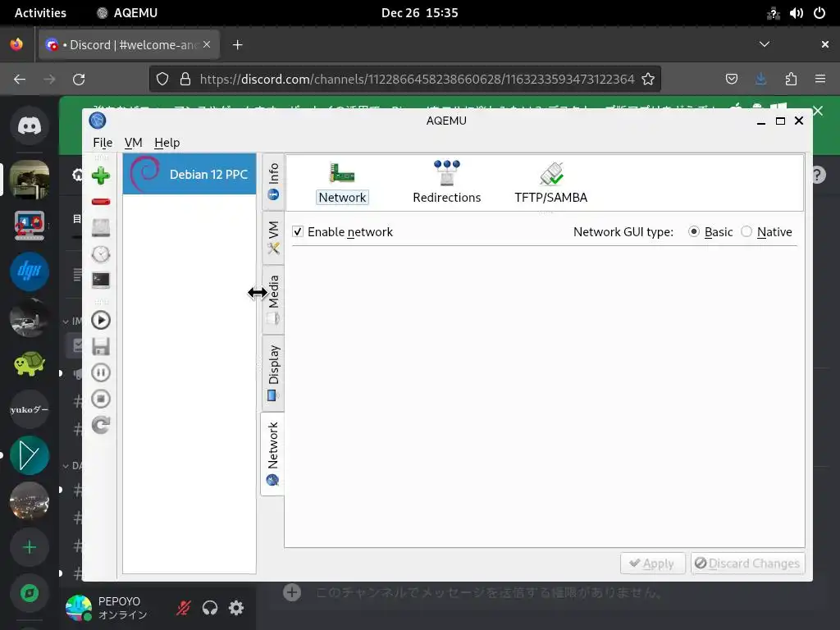Toggle the Enable network checkbox
Viewport: 840px width, 630px height.
click(x=298, y=231)
